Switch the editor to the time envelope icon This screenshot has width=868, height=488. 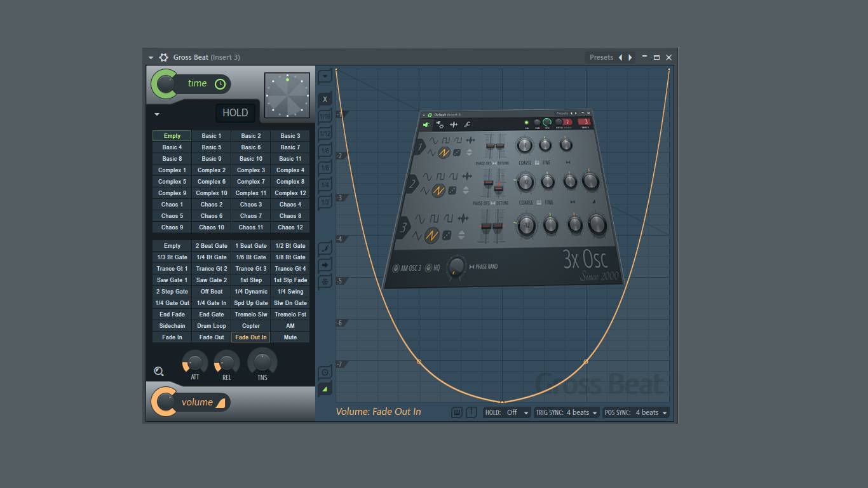point(325,372)
